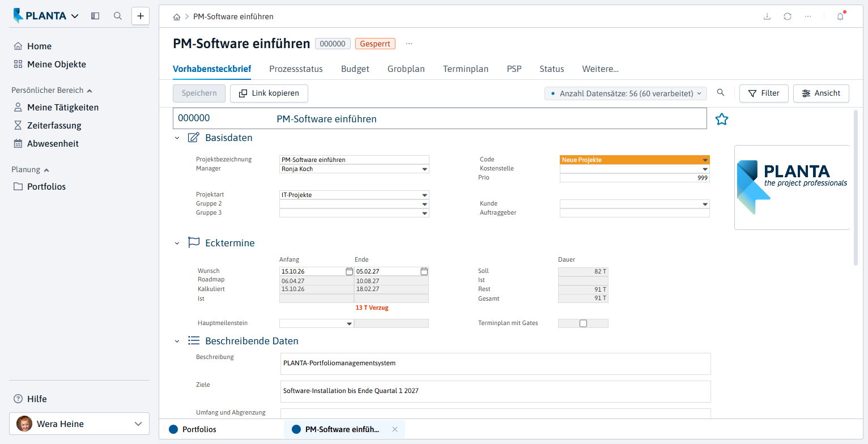Open Zeiterfassung in the sidebar
The image size is (868, 444).
click(48, 126)
